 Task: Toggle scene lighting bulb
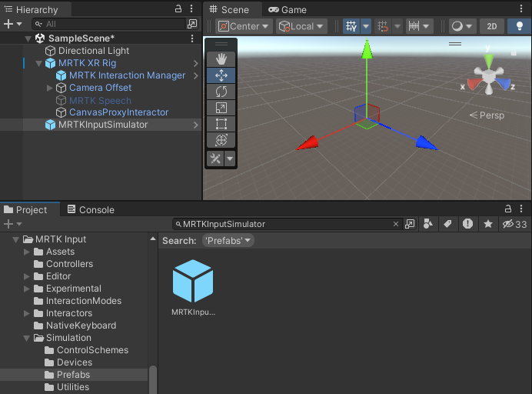point(519,26)
